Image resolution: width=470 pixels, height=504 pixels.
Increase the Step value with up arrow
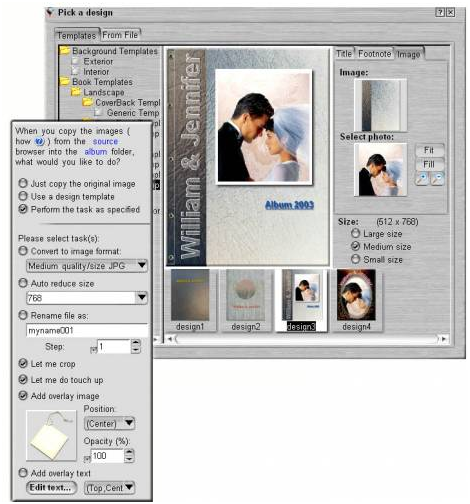[x=136, y=343]
